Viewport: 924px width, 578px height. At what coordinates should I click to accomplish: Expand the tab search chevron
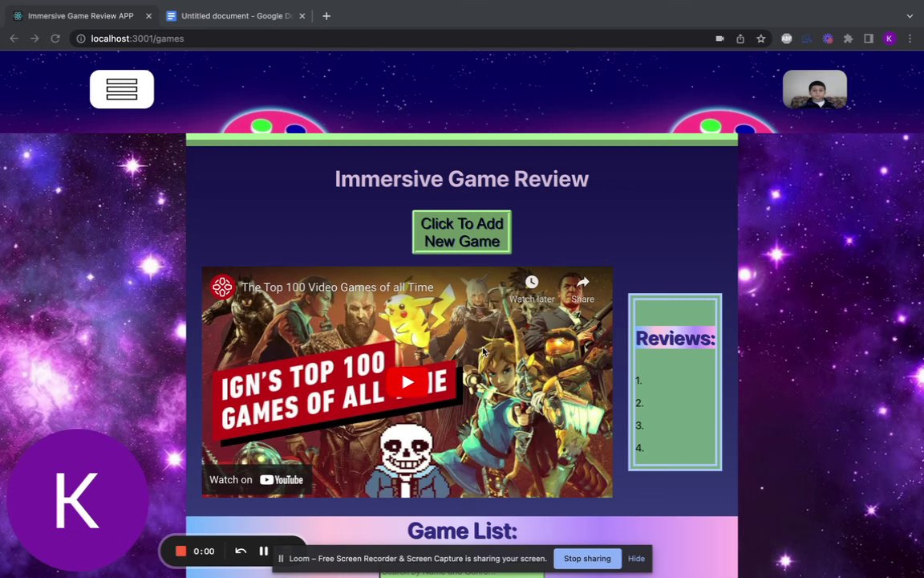pos(910,16)
